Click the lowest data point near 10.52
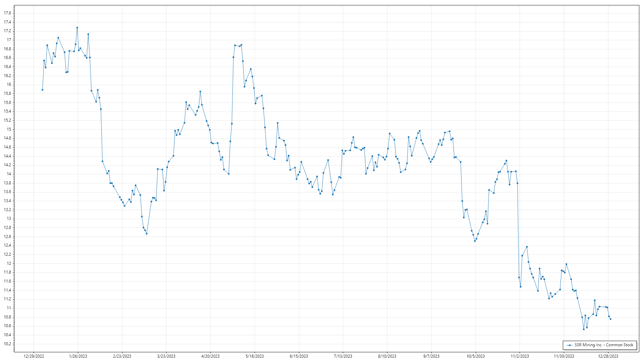The width and height of the screenshot is (644, 362). [x=584, y=329]
